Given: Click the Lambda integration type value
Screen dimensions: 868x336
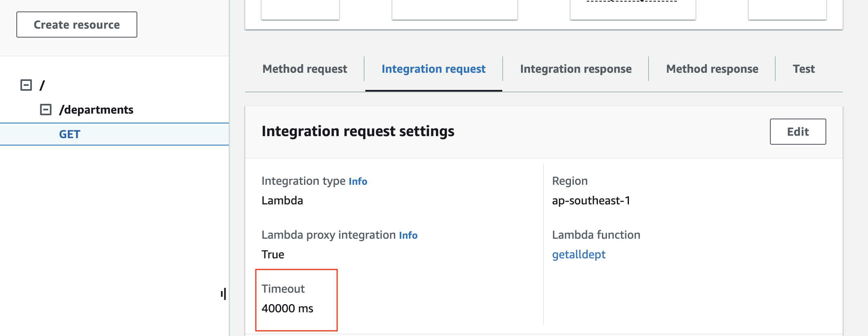Looking at the screenshot, I should tap(282, 200).
